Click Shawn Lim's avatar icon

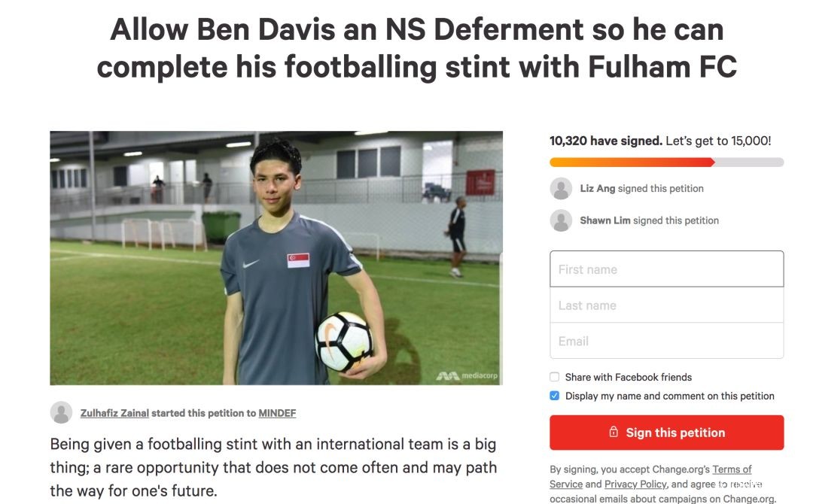click(x=561, y=220)
